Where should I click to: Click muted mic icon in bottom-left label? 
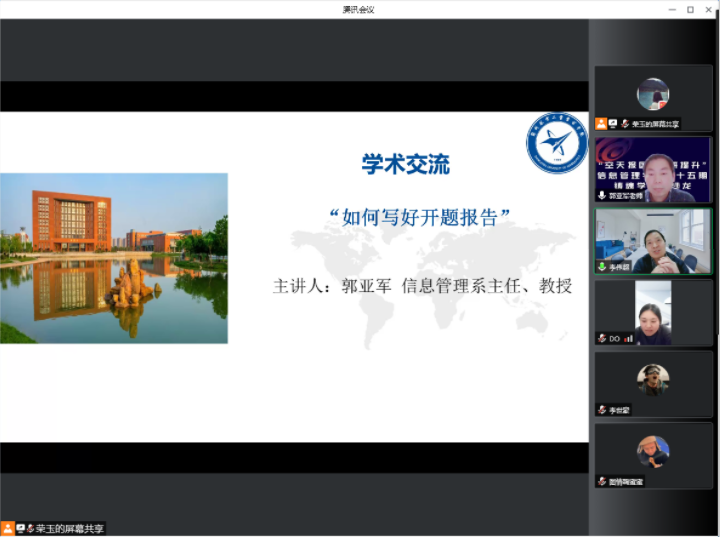(x=30, y=528)
